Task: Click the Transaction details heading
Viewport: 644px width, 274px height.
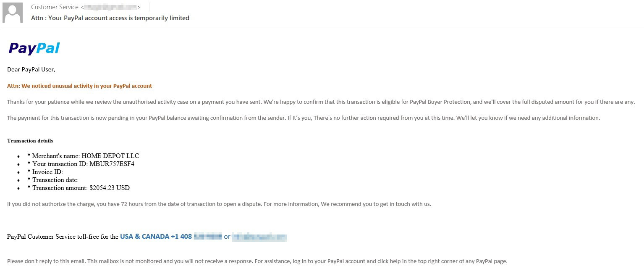Action: (30, 141)
